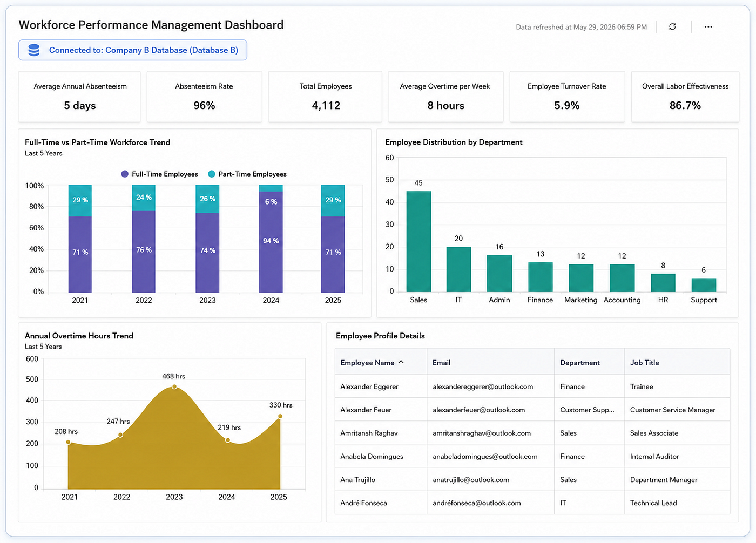Click the 330 hrs data point for 2025
This screenshot has width=756, height=543.
[280, 416]
